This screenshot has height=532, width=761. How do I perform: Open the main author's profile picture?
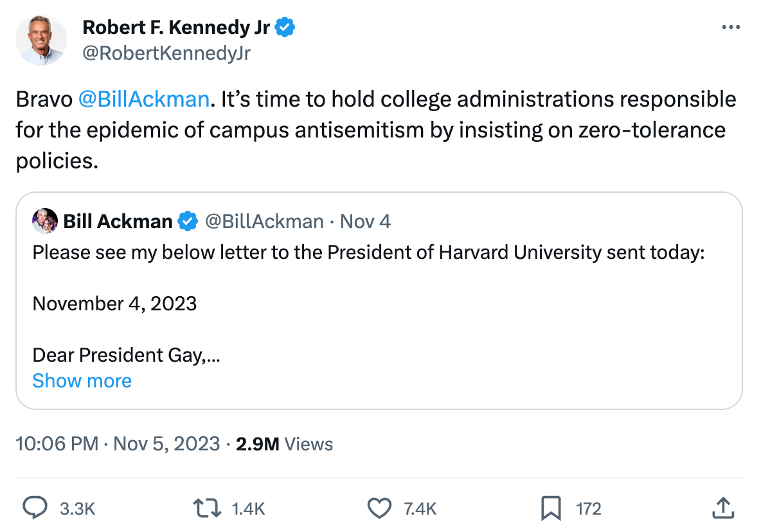[41, 40]
